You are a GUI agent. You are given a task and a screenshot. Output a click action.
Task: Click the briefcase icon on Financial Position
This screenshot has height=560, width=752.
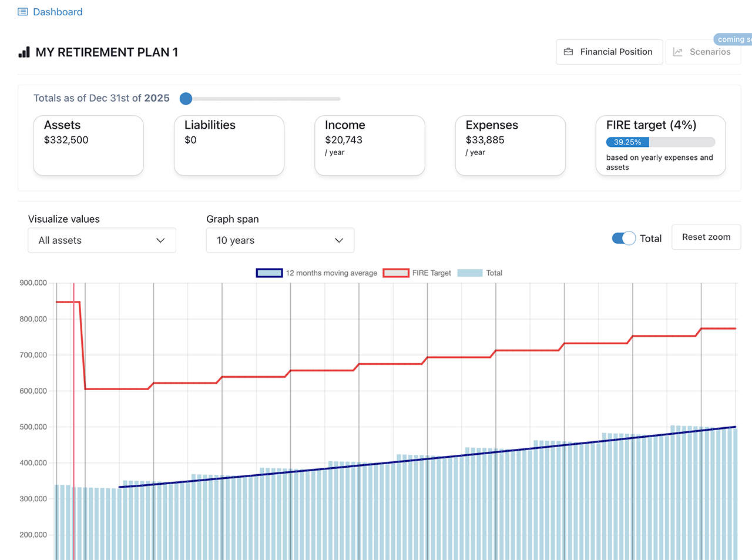tap(568, 52)
